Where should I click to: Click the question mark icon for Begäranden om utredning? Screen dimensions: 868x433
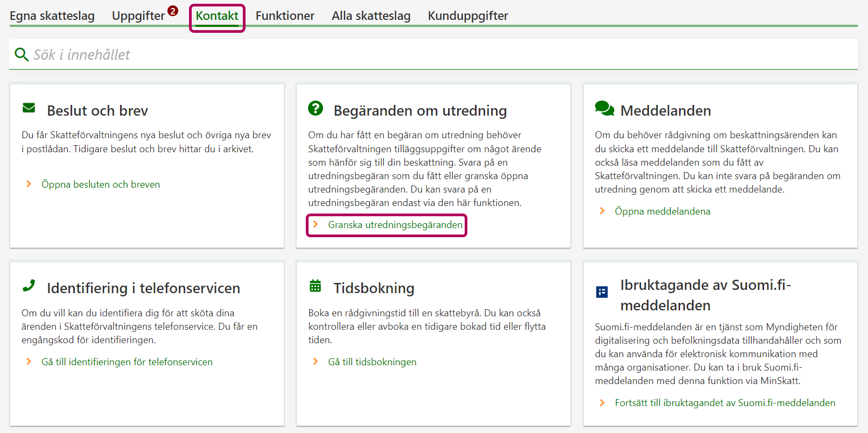(316, 108)
